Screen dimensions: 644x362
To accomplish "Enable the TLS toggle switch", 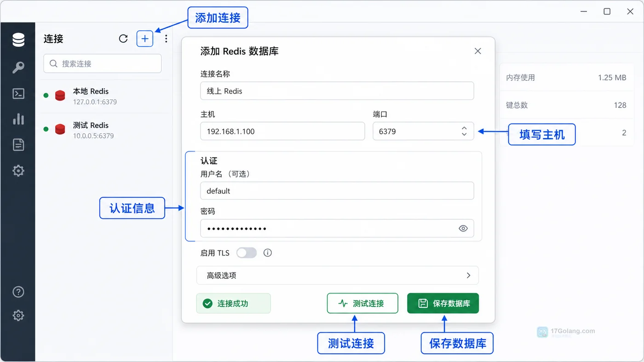I will (x=247, y=253).
